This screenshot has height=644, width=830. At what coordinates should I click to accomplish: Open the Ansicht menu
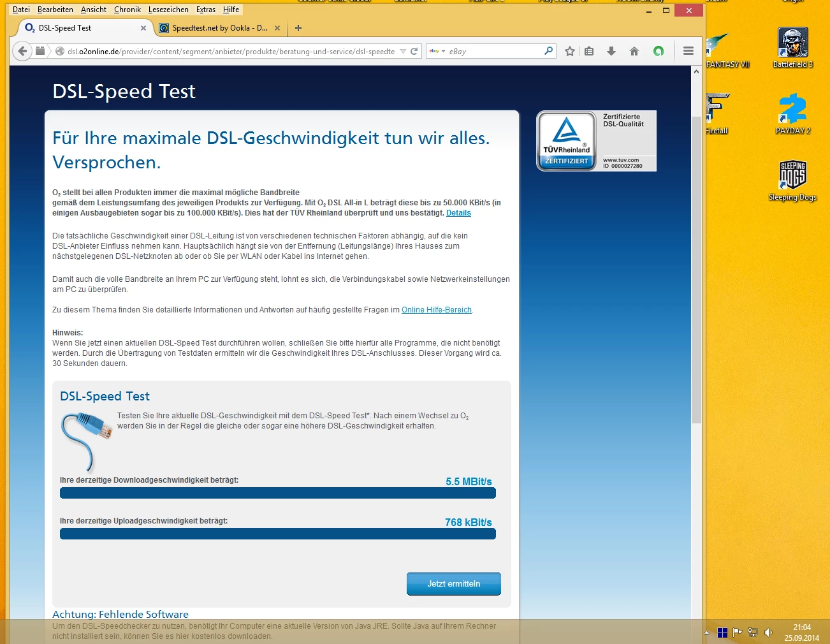[94, 10]
